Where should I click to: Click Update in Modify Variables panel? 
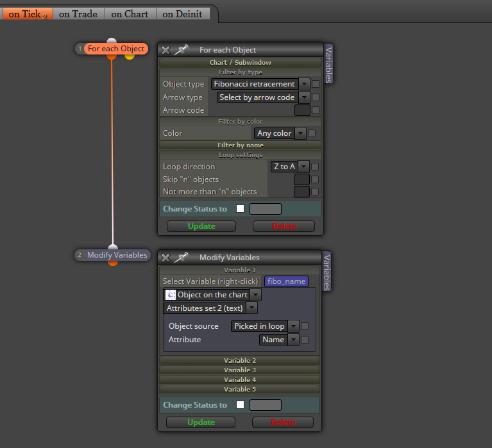click(x=201, y=422)
